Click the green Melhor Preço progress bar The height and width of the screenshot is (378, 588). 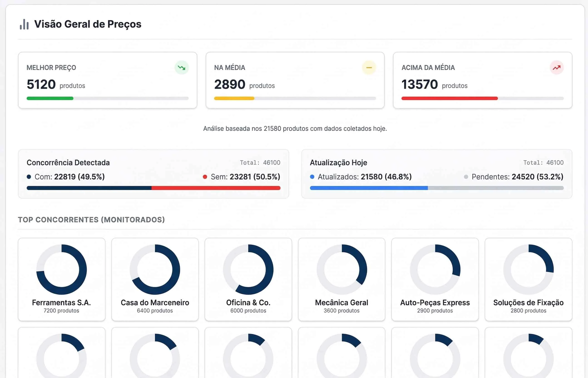tap(50, 98)
